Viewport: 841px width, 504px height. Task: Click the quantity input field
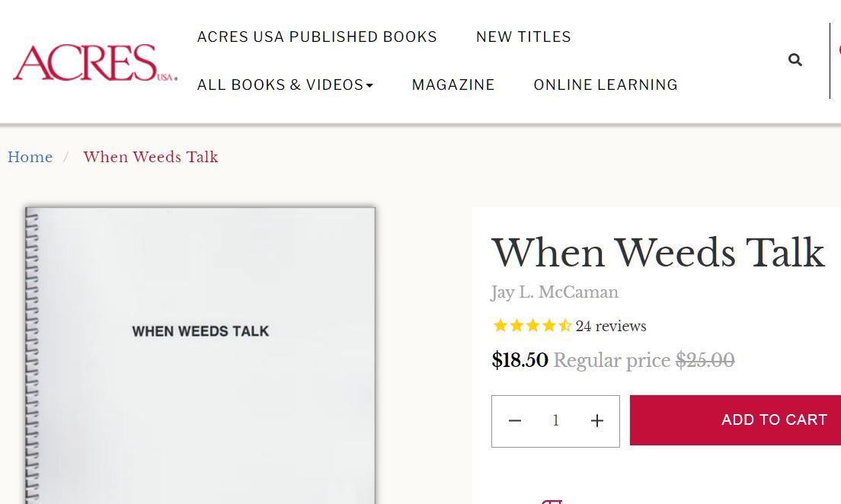tap(556, 421)
